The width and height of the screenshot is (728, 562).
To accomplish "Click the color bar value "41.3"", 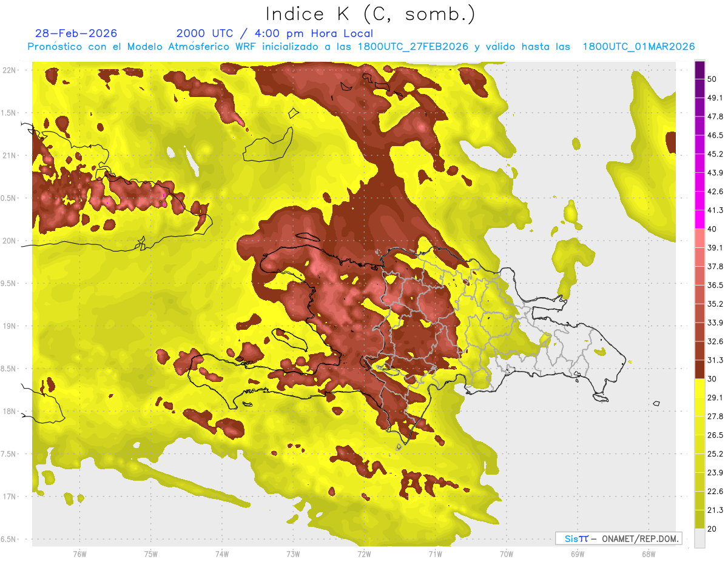I will pos(715,210).
